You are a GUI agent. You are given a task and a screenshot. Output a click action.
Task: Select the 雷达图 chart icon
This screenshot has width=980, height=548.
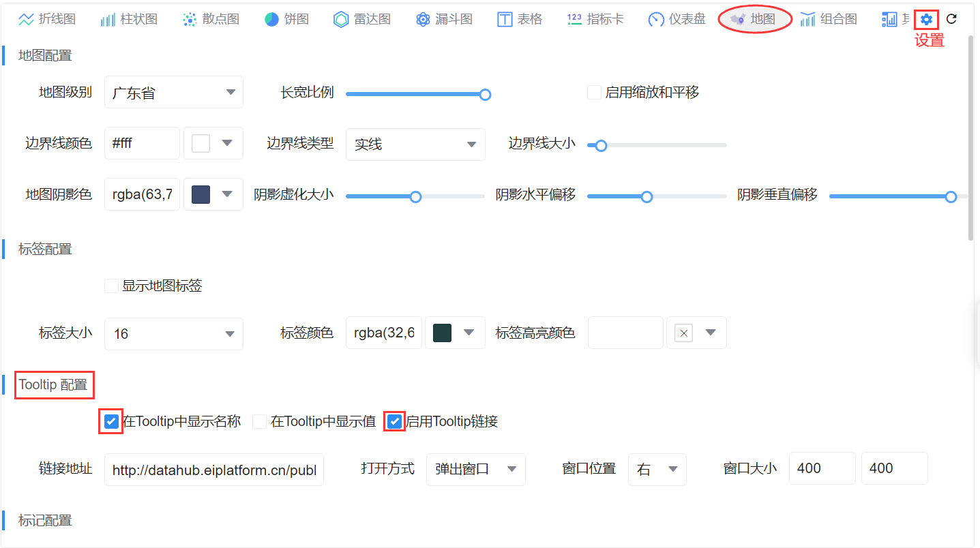pos(362,18)
